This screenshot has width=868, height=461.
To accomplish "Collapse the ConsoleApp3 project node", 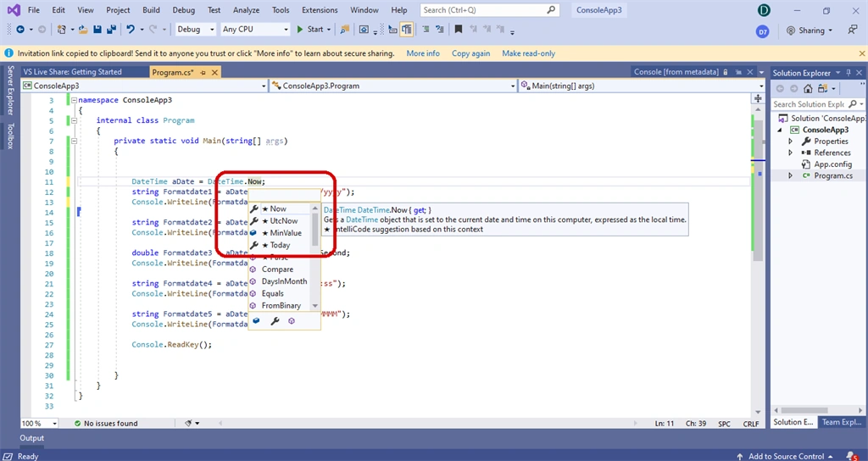I will [780, 130].
